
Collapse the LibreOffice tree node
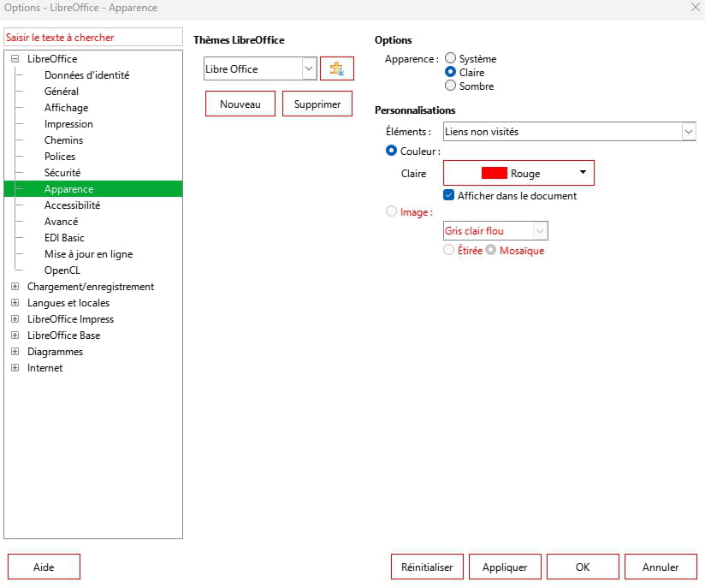pos(15,58)
